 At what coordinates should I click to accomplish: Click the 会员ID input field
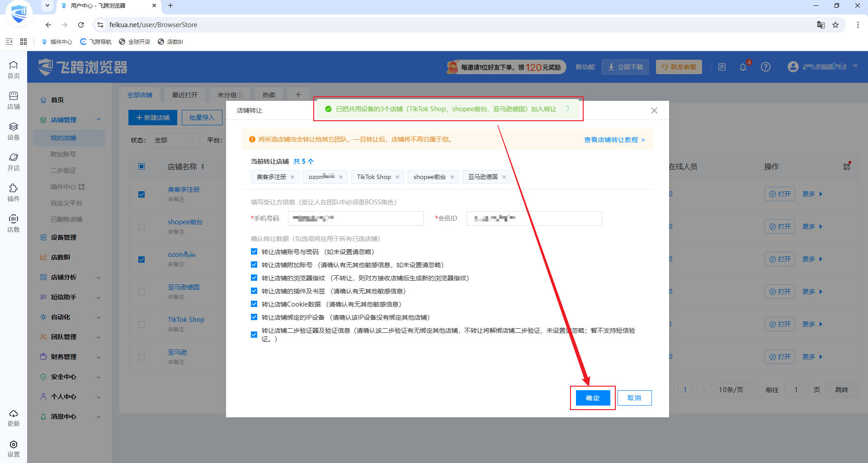click(x=534, y=218)
